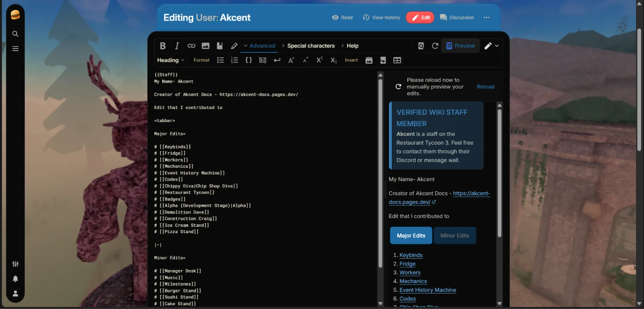The image size is (644, 309).
Task: Open notifications bell in sidebar
Action: point(15,279)
